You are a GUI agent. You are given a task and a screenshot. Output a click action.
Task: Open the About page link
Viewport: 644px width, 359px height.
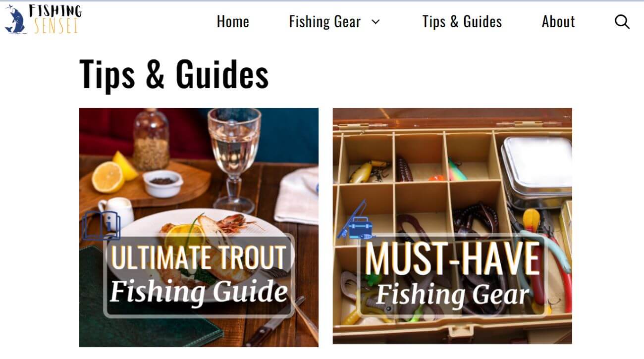coord(558,22)
